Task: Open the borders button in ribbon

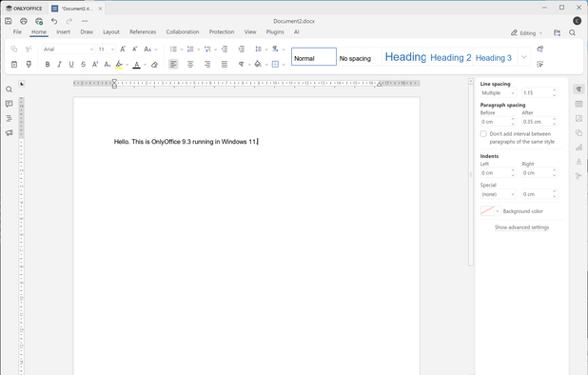Action: click(275, 65)
